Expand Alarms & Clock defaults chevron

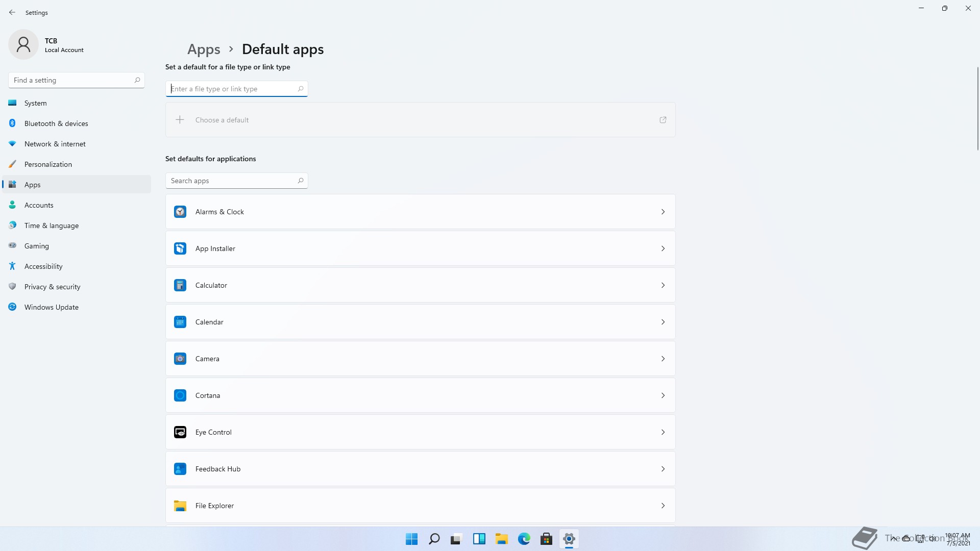(663, 212)
